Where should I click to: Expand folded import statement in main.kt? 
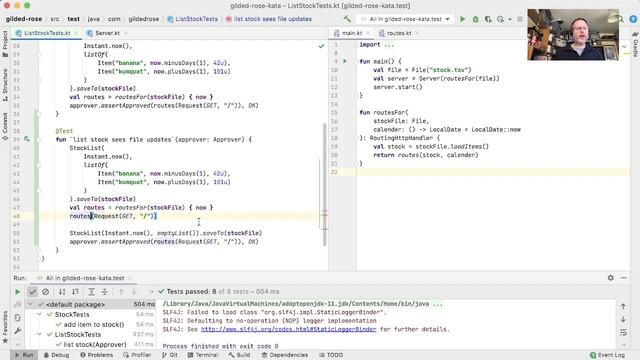click(x=389, y=44)
